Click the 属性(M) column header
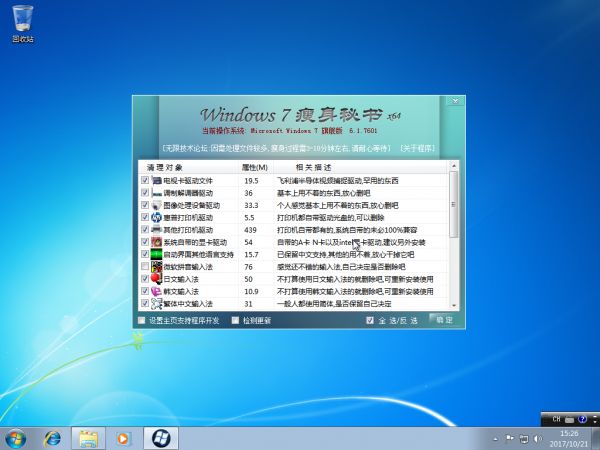 (255, 167)
